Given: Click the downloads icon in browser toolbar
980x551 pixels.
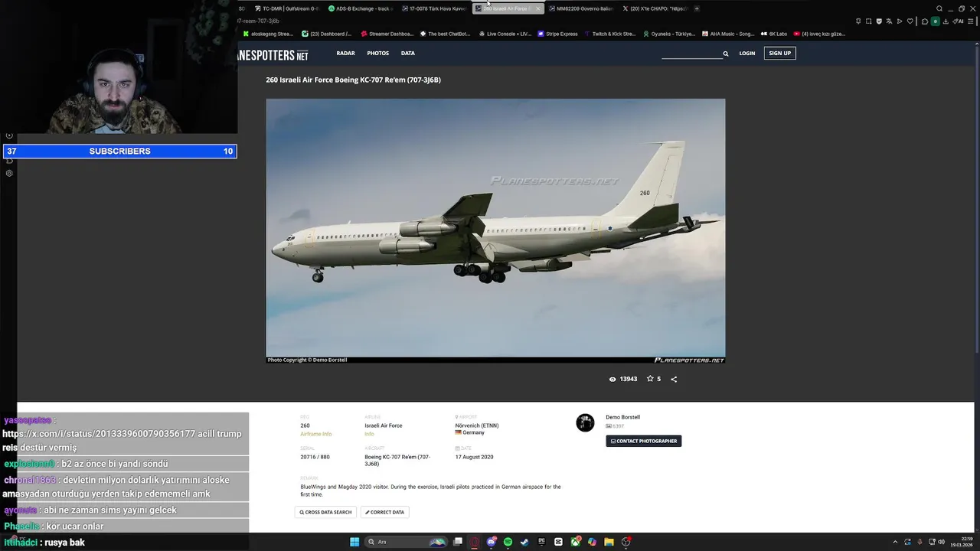Looking at the screenshot, I should coord(946,21).
